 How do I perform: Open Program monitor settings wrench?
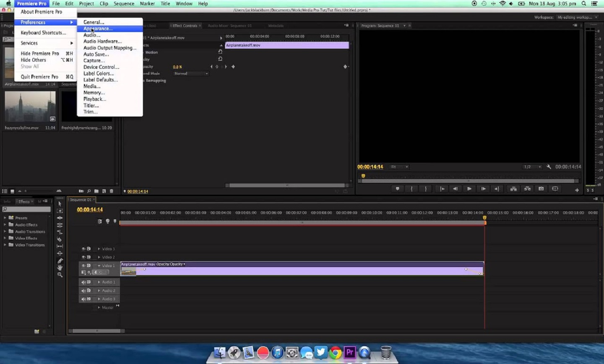(x=549, y=167)
